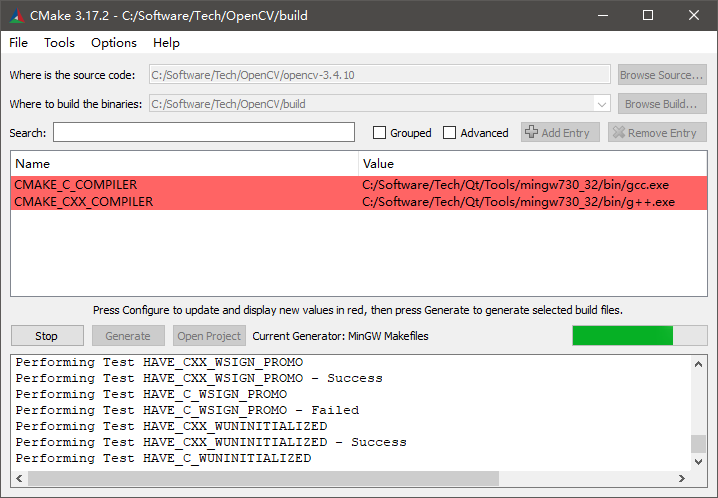Minimize the CMake window

pyautogui.click(x=603, y=16)
